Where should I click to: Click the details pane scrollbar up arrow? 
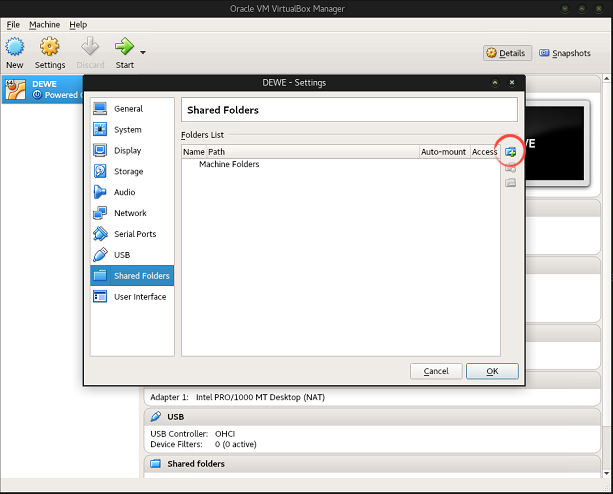(x=606, y=79)
